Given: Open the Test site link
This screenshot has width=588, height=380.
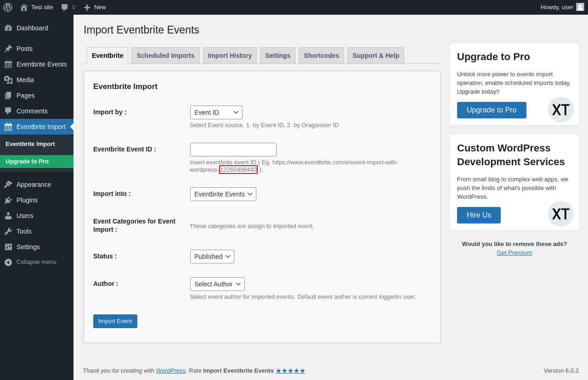Looking at the screenshot, I should pos(36,7).
